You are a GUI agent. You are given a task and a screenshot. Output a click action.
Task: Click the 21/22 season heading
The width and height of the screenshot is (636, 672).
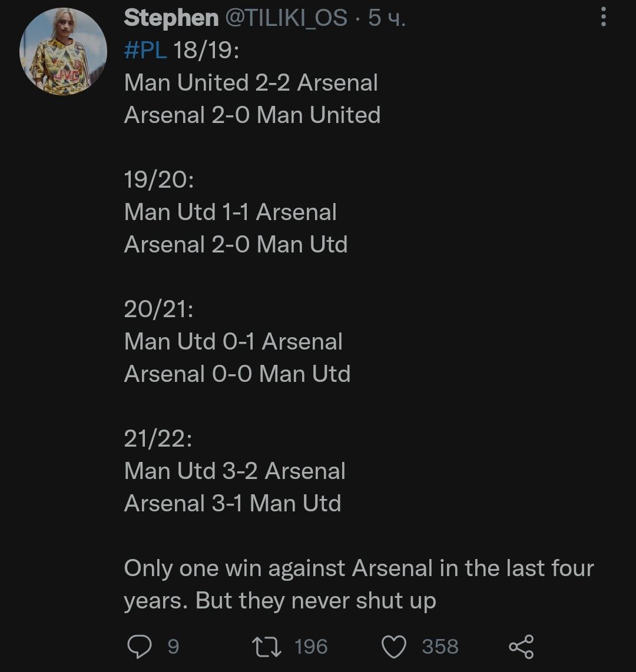click(x=159, y=439)
